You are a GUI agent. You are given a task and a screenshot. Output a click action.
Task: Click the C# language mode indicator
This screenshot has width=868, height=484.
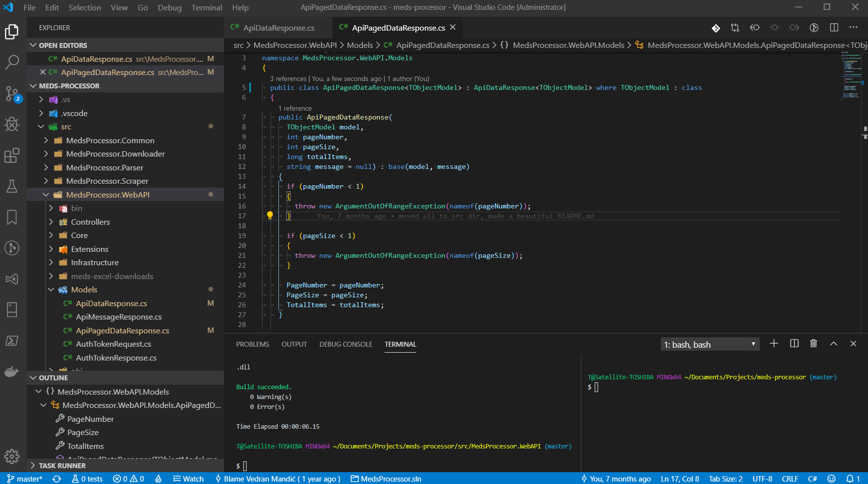[x=812, y=479]
